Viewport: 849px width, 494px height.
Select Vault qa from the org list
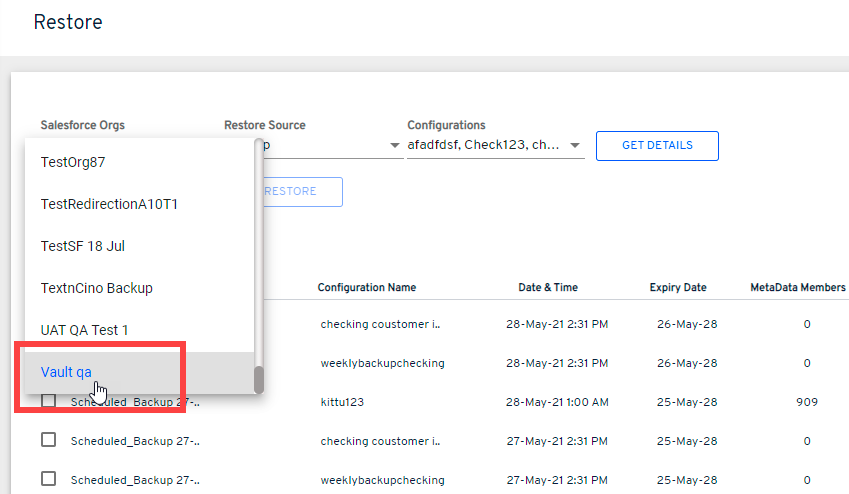(66, 372)
